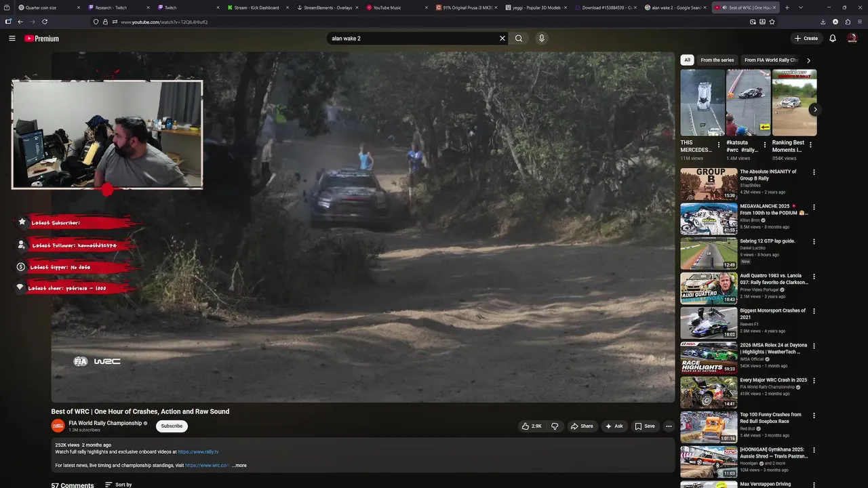Open Top 100 Funny Crashes Soapbox title
The width and height of the screenshot is (868, 488).
[770, 418]
